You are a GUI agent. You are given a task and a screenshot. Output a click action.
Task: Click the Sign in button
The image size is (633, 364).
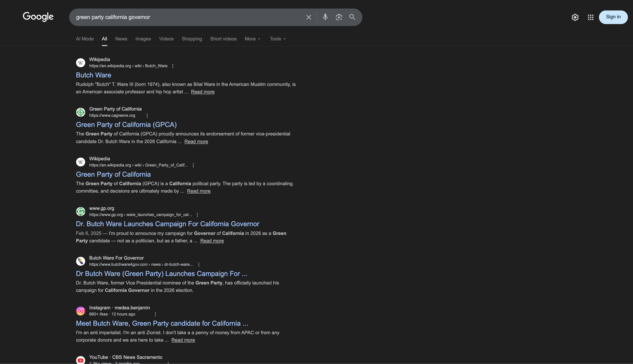[x=613, y=17]
